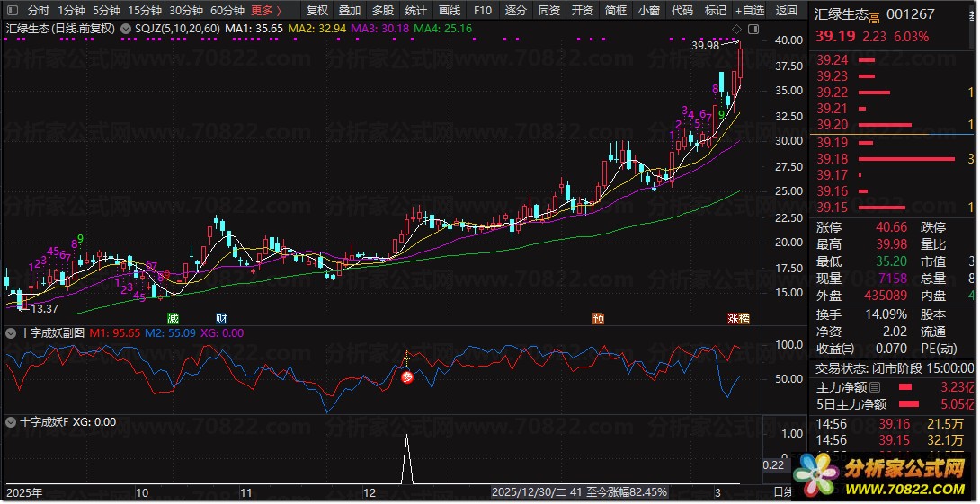This screenshot has height=504, width=980.
Task: Switch to the 15分钟 period tab
Action: tap(145, 11)
